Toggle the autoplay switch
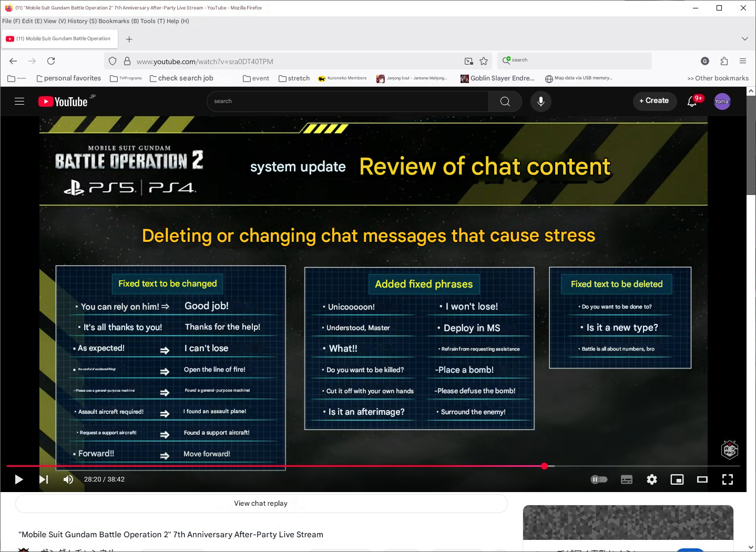 pos(599,479)
